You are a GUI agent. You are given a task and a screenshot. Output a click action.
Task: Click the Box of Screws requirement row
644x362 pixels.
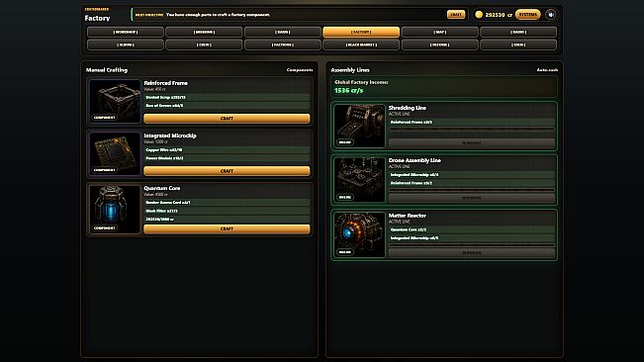coord(227,106)
